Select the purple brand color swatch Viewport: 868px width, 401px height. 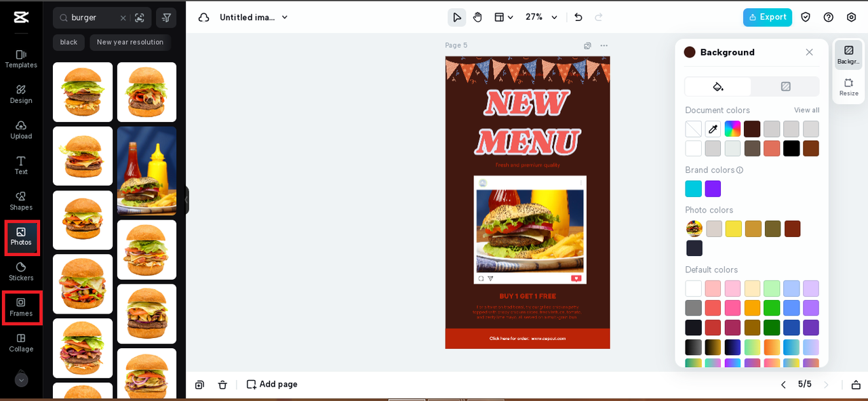click(x=713, y=189)
